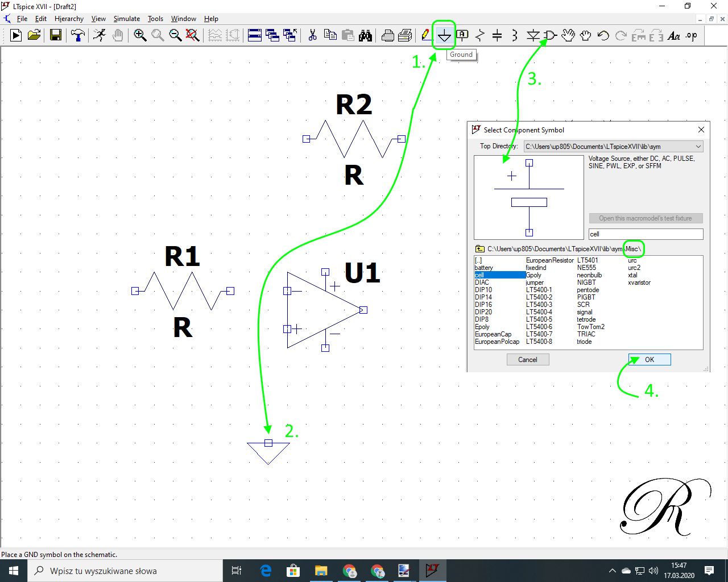Click the Print toolbar icon
The height and width of the screenshot is (582, 728).
[x=388, y=35]
